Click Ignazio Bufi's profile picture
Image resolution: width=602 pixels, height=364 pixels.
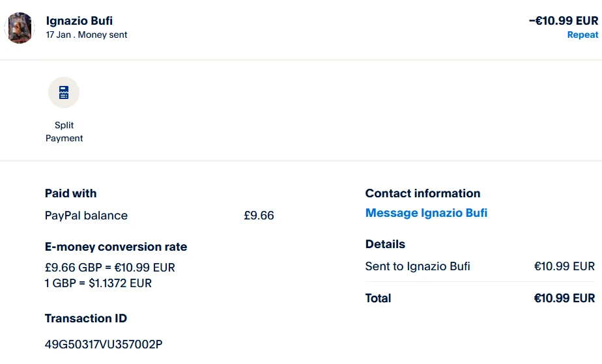tap(20, 27)
